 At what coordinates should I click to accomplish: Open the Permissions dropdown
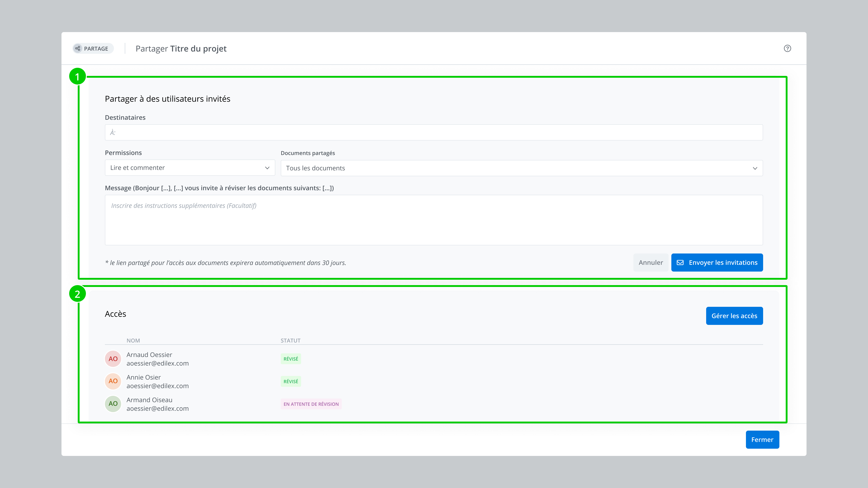(x=190, y=168)
